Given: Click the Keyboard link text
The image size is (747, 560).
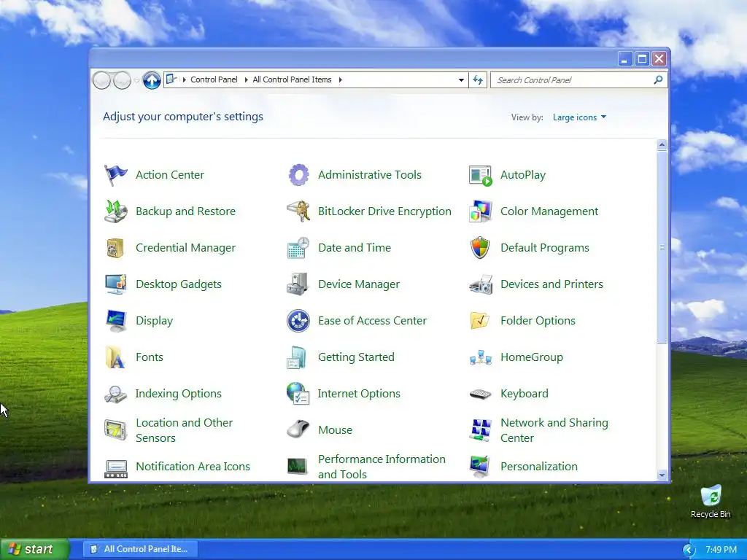Looking at the screenshot, I should click(x=524, y=393).
